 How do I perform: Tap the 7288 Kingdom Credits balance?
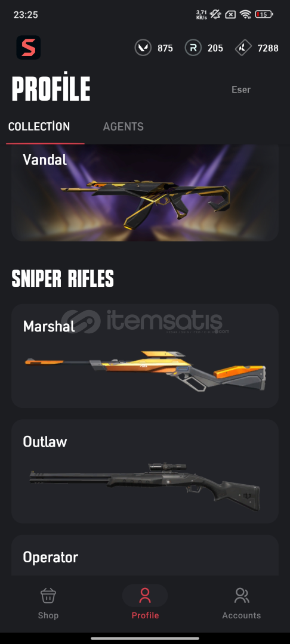click(268, 48)
